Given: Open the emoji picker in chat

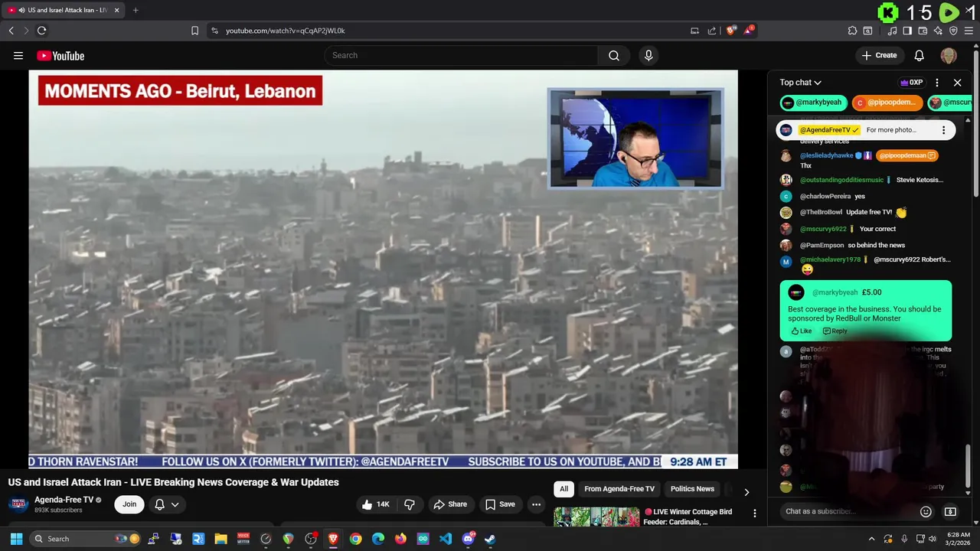Looking at the screenshot, I should pyautogui.click(x=926, y=511).
